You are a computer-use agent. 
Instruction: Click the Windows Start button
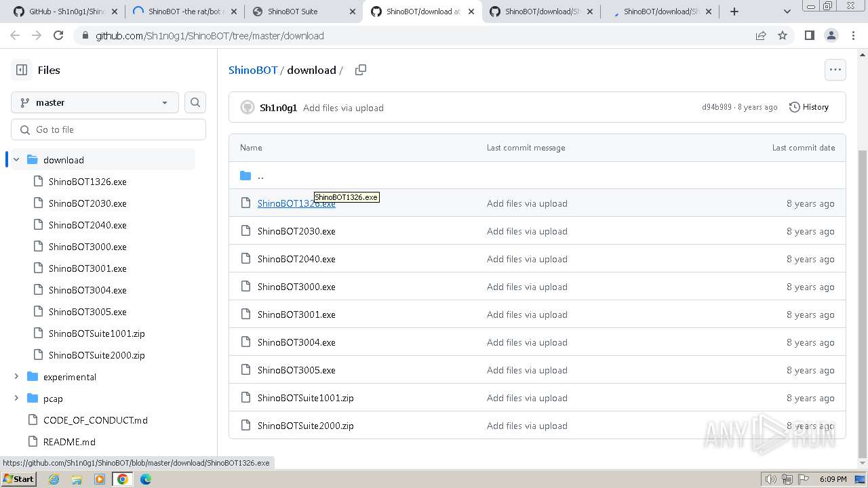[18, 479]
